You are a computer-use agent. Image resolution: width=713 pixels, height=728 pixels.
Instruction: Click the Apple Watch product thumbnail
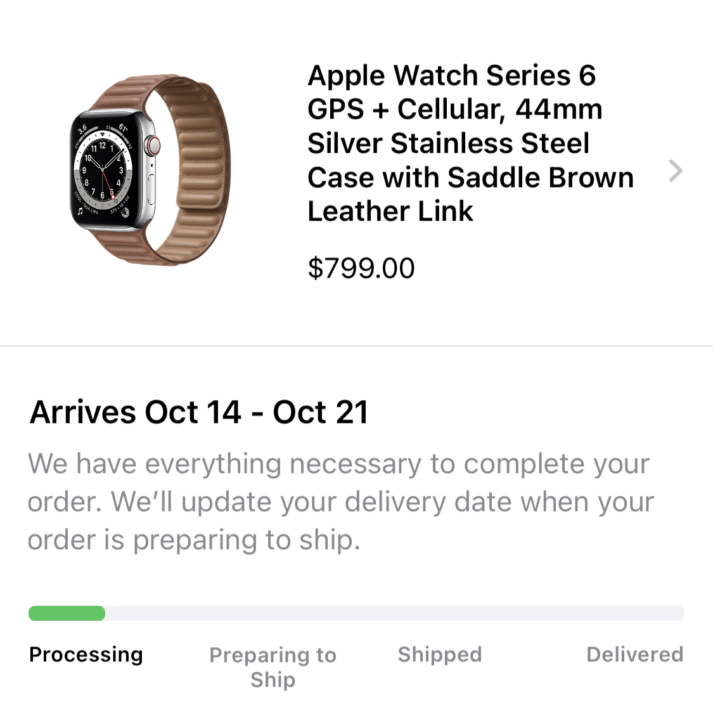[150, 170]
